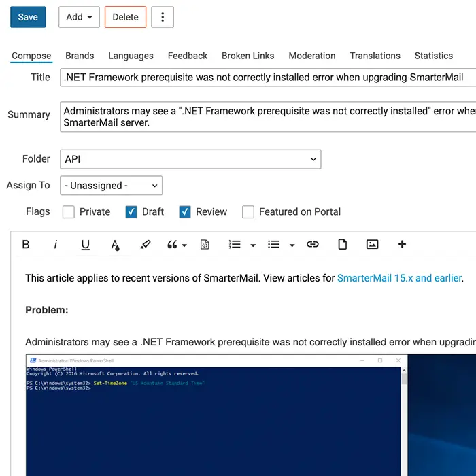476x476 pixels.
Task: Apply italic formatting
Action: click(x=56, y=244)
